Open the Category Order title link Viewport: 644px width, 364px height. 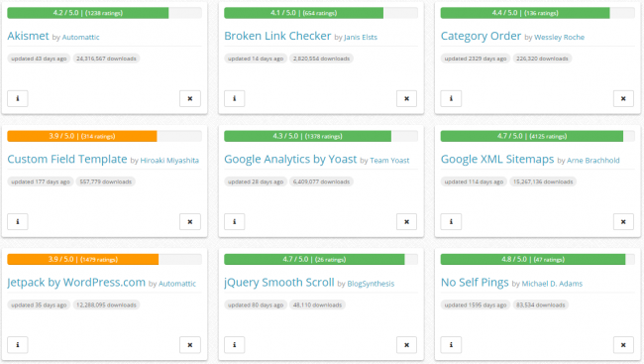pyautogui.click(x=481, y=36)
